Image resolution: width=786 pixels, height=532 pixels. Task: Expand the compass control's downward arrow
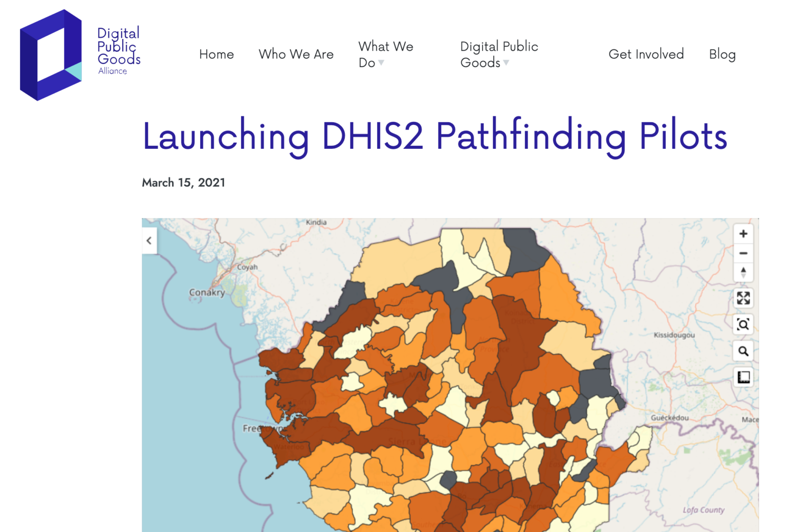click(744, 276)
